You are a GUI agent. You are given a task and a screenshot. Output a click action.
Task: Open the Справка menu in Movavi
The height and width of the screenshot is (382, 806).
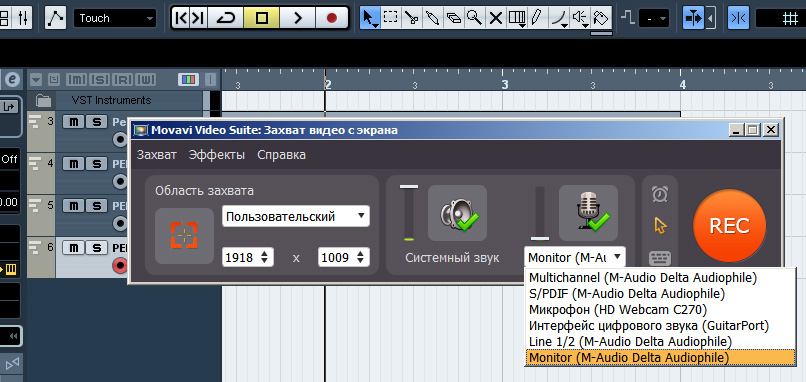tap(281, 155)
